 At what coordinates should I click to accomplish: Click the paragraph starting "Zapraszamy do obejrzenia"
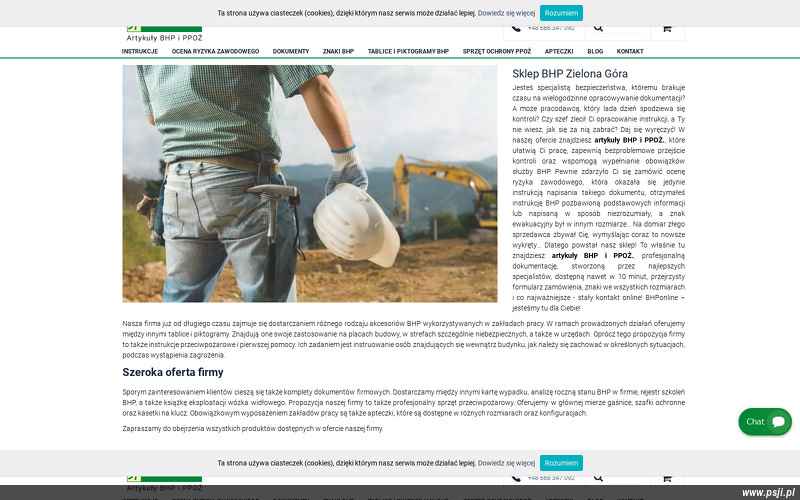click(253, 429)
